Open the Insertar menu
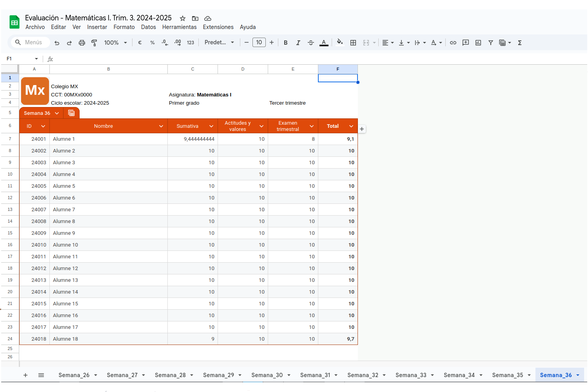 pyautogui.click(x=97, y=27)
